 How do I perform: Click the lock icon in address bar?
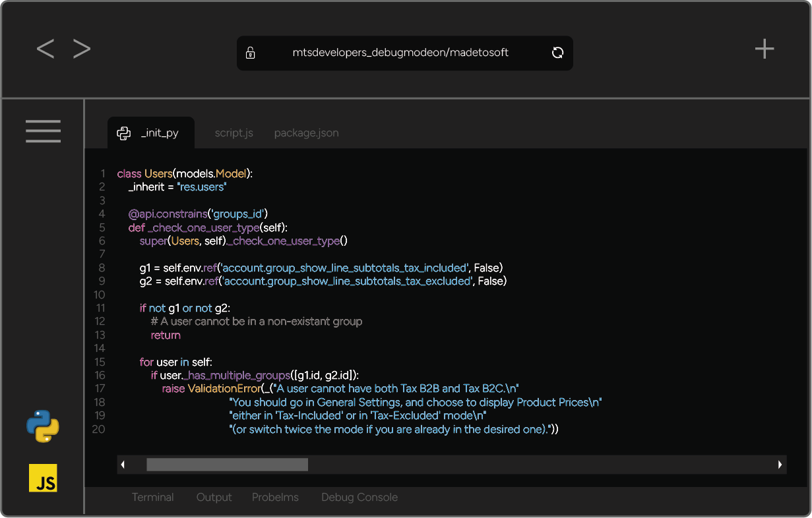251,53
